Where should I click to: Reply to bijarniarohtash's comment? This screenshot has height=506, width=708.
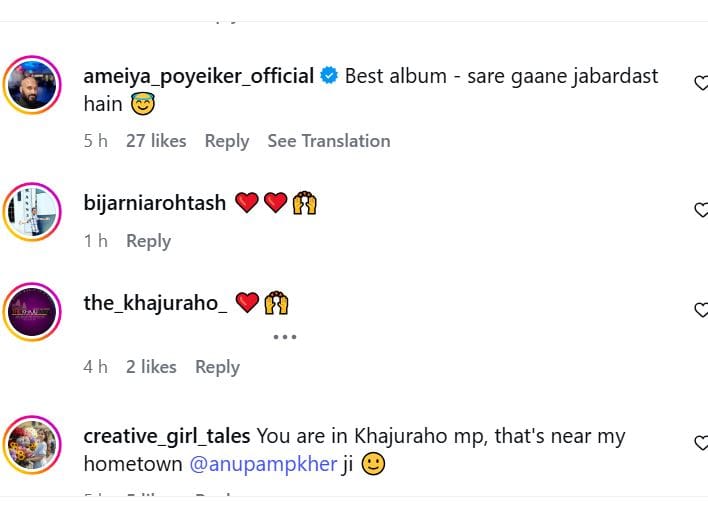tap(148, 241)
